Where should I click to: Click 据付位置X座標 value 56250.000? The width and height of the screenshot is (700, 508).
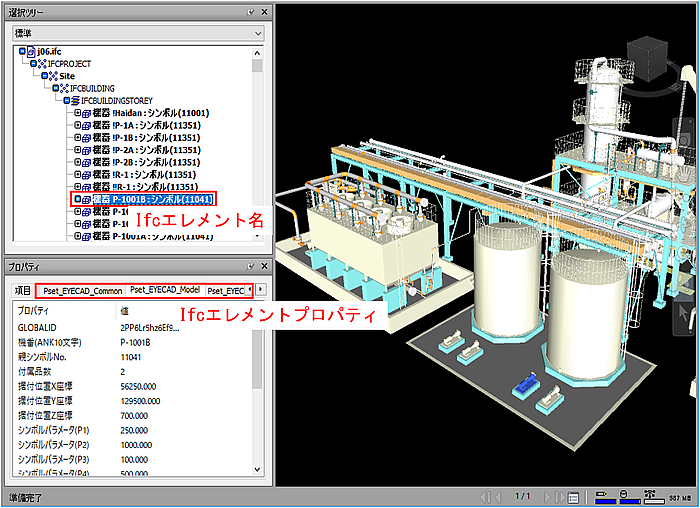pyautogui.click(x=138, y=387)
